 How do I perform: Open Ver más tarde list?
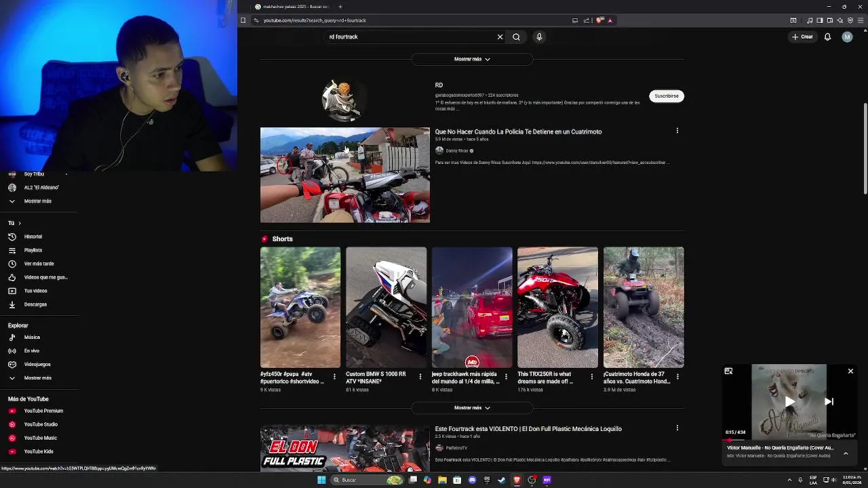tap(37, 264)
